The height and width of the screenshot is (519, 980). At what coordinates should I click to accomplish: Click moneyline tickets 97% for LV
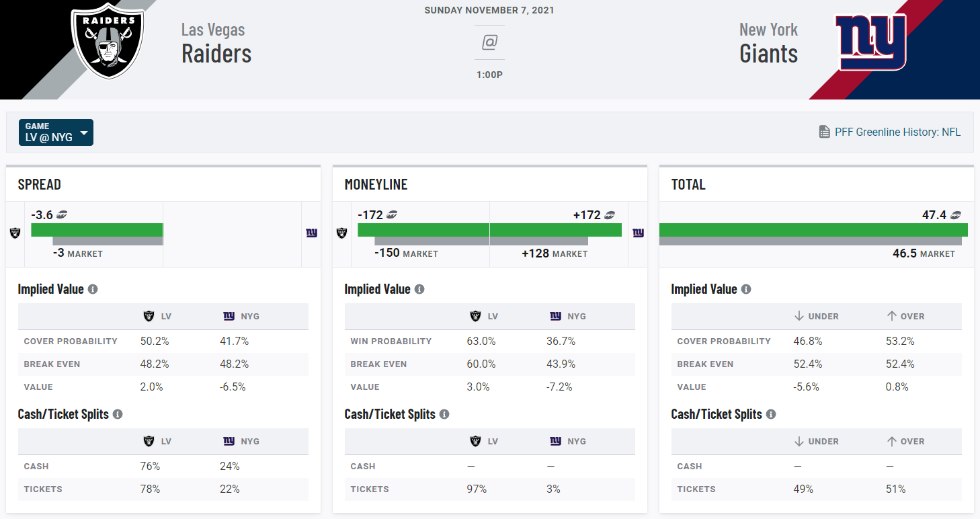pos(477,489)
